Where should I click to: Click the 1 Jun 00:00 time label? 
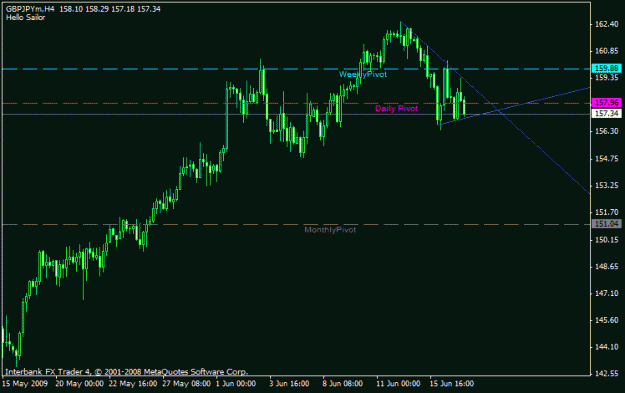pos(236,384)
